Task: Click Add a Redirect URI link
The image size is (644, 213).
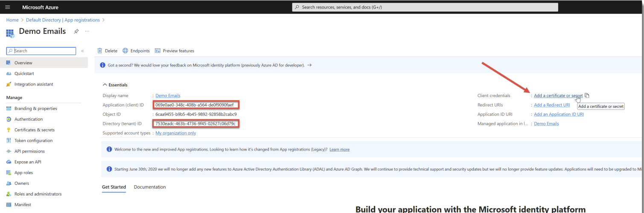Action: [552, 105]
